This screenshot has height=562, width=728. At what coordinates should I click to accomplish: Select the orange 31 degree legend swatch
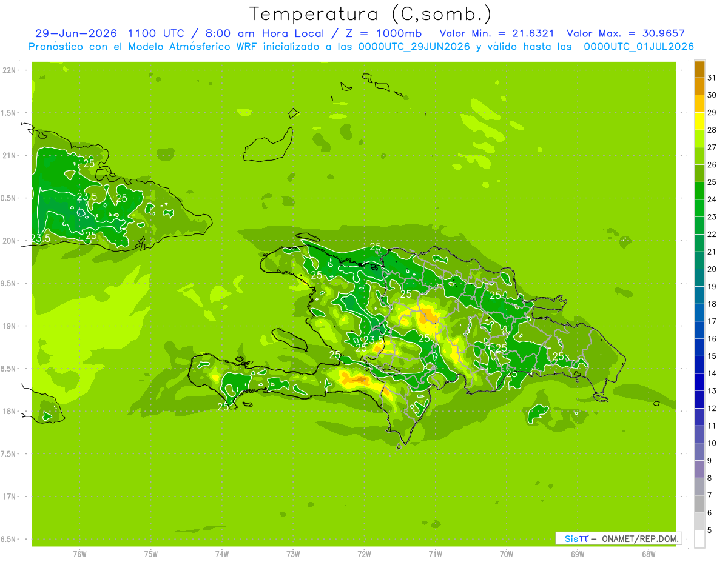[699, 70]
